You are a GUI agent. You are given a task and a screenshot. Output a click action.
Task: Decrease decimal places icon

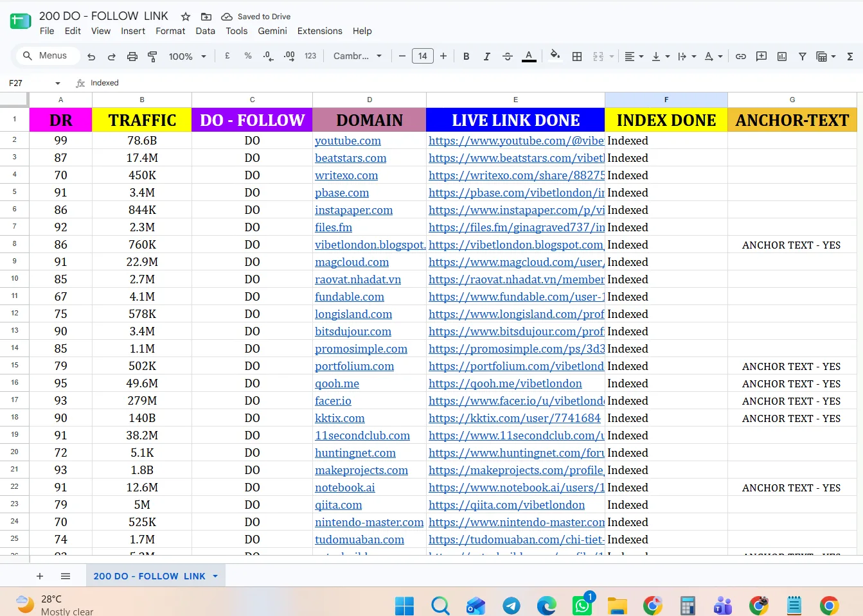coord(268,56)
